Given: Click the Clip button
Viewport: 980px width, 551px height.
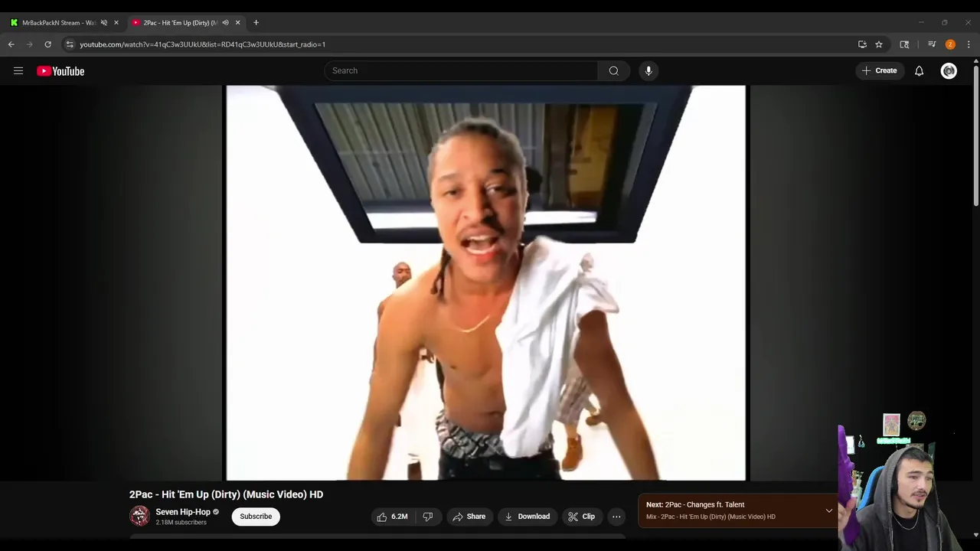Looking at the screenshot, I should (581, 517).
